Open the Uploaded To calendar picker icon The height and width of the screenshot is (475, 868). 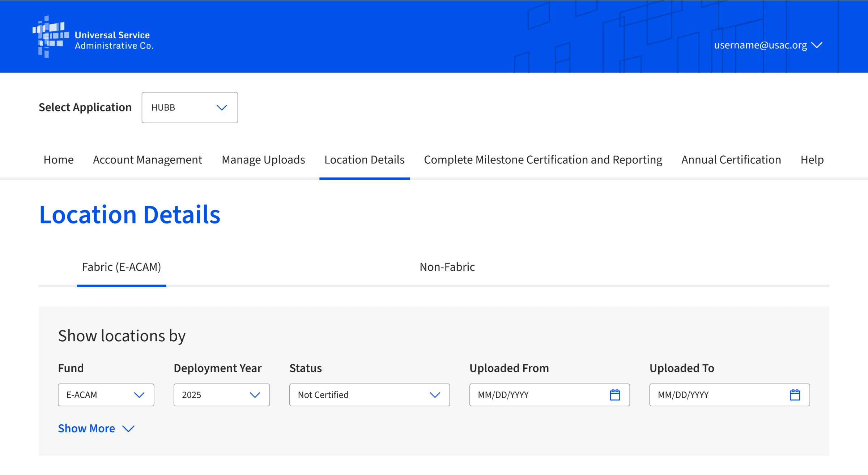coord(795,395)
